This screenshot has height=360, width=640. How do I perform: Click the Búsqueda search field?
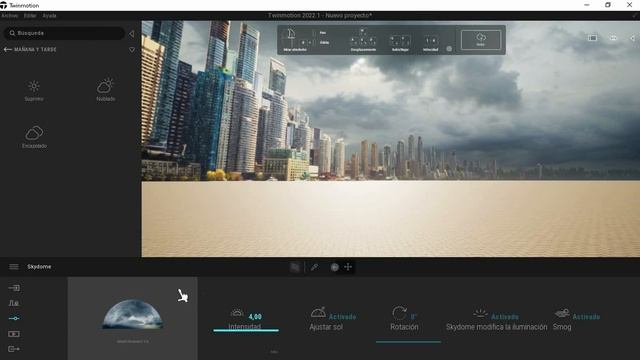[x=64, y=33]
